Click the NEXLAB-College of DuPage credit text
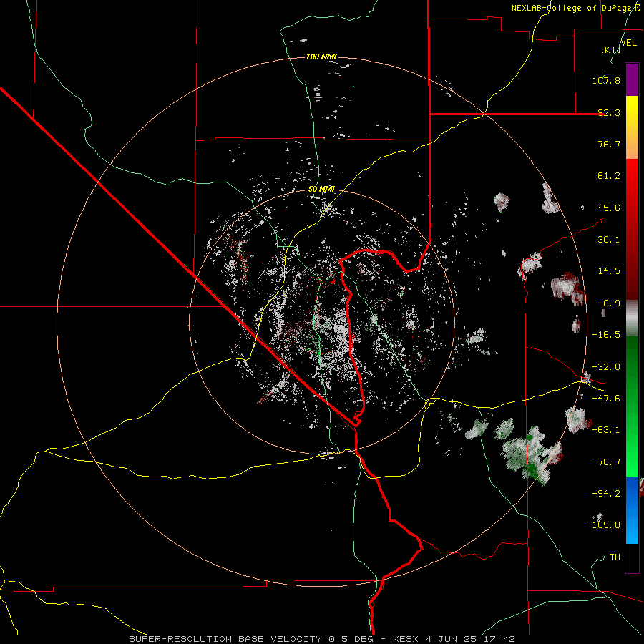This screenshot has width=644, height=644. point(575,8)
